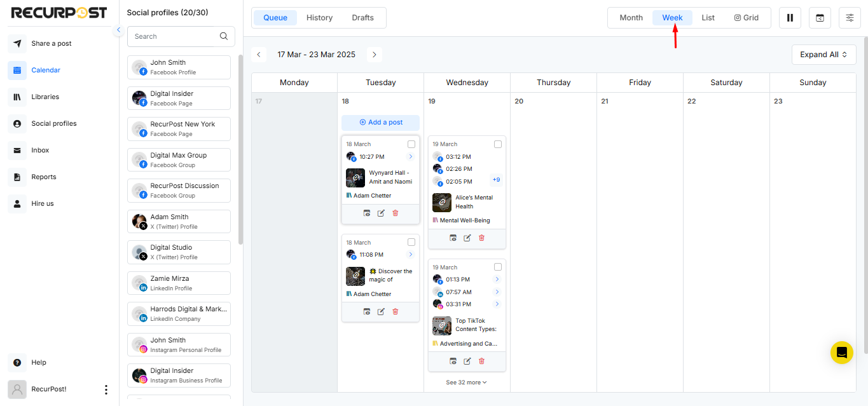Switch to Month view

pyautogui.click(x=631, y=18)
